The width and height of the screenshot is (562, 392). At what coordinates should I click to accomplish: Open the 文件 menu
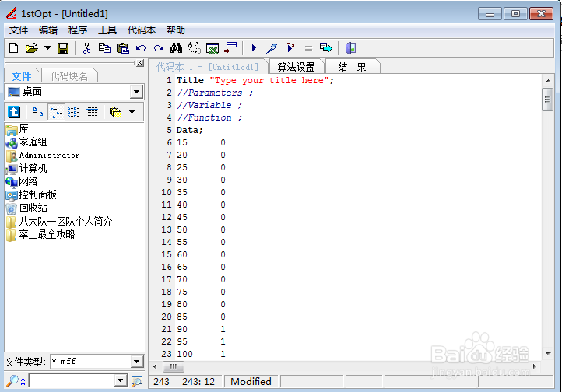tap(19, 30)
